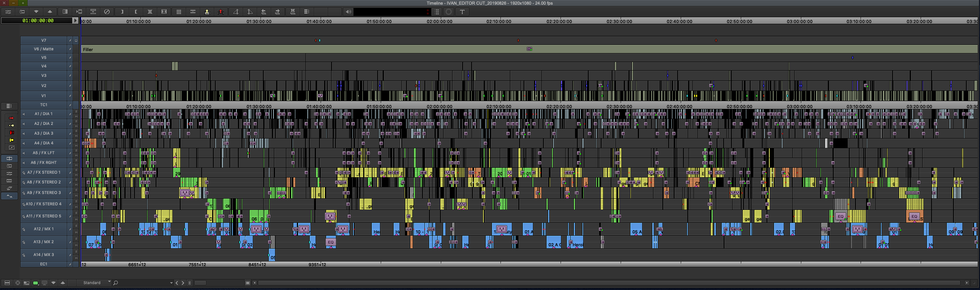Toggle sync lock on track V1
The image size is (980, 290).
[x=70, y=96]
